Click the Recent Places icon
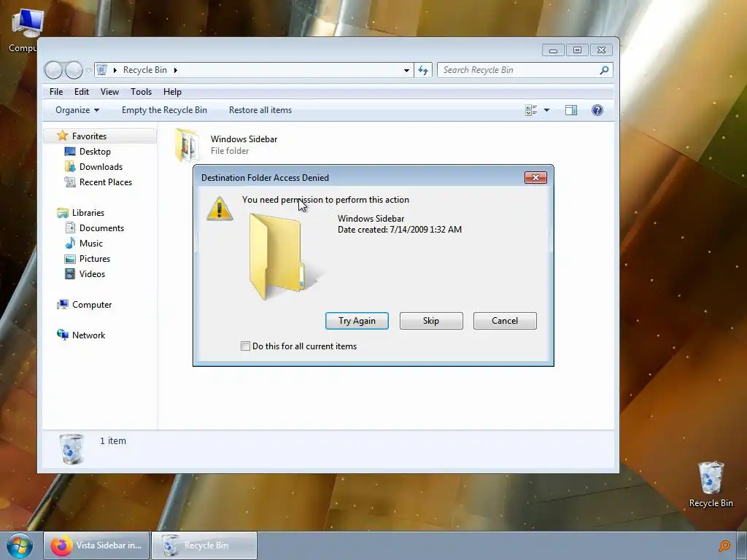Image resolution: width=747 pixels, height=560 pixels. coord(70,182)
